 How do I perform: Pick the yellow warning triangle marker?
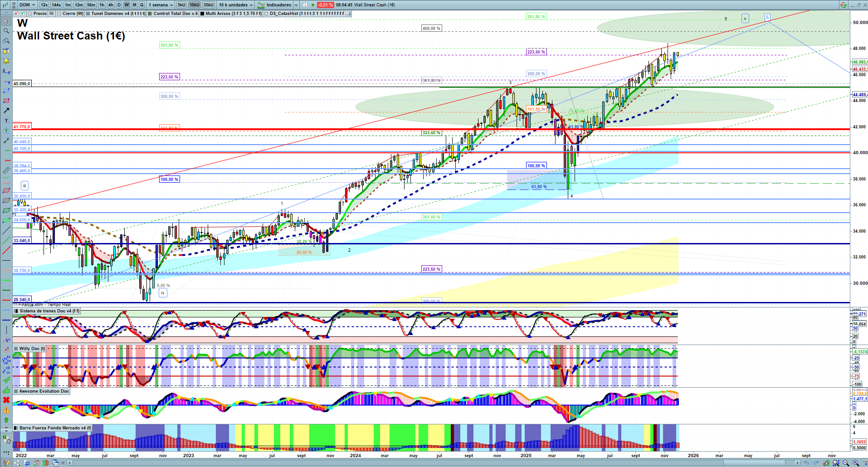tap(6, 410)
